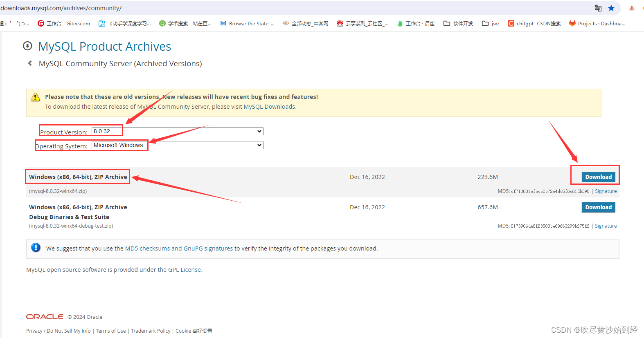Click the translate page icon in address bar

tap(598, 8)
